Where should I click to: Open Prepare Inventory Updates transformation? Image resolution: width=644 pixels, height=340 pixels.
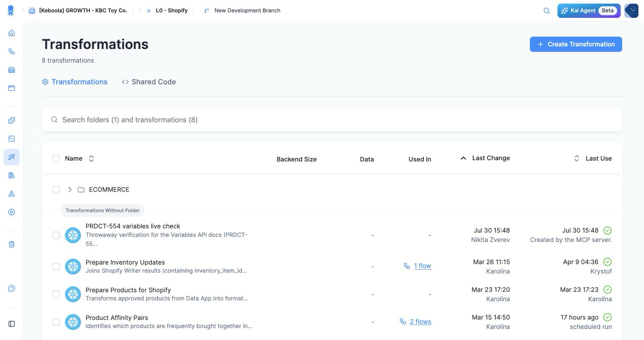125,262
